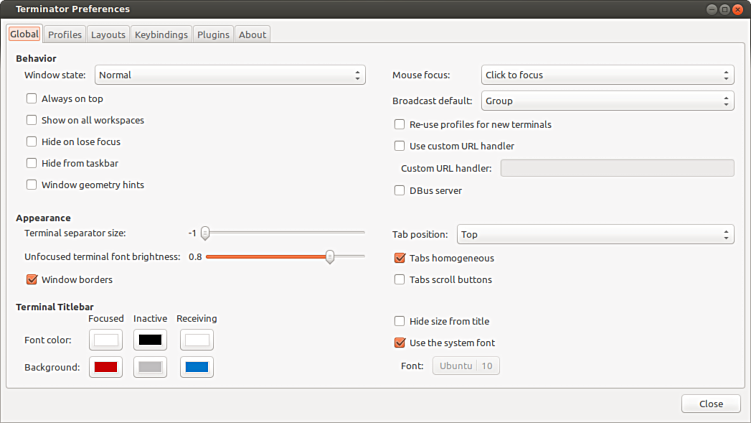Expand the Window state dropdown
This screenshot has height=423, width=752.
(x=230, y=75)
